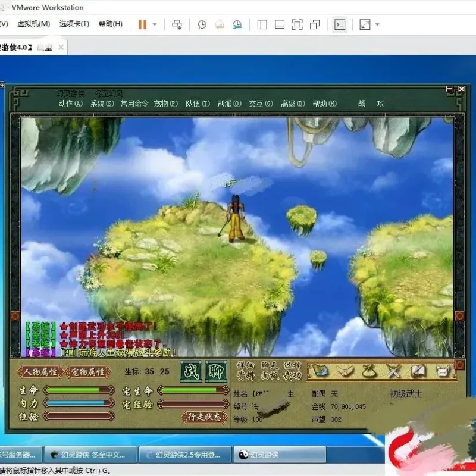Click the 战 label in game menu bar
The height and width of the screenshot is (476, 476).
coord(362,104)
